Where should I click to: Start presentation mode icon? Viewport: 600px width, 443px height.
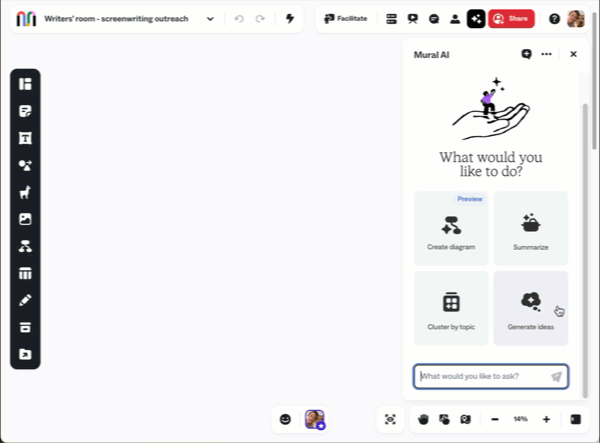click(x=412, y=19)
